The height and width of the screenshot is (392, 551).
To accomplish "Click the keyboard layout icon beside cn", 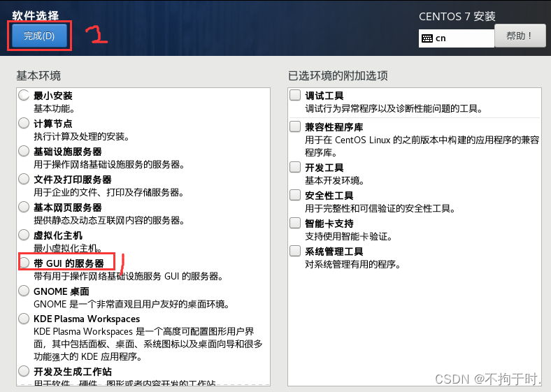I will tap(427, 38).
